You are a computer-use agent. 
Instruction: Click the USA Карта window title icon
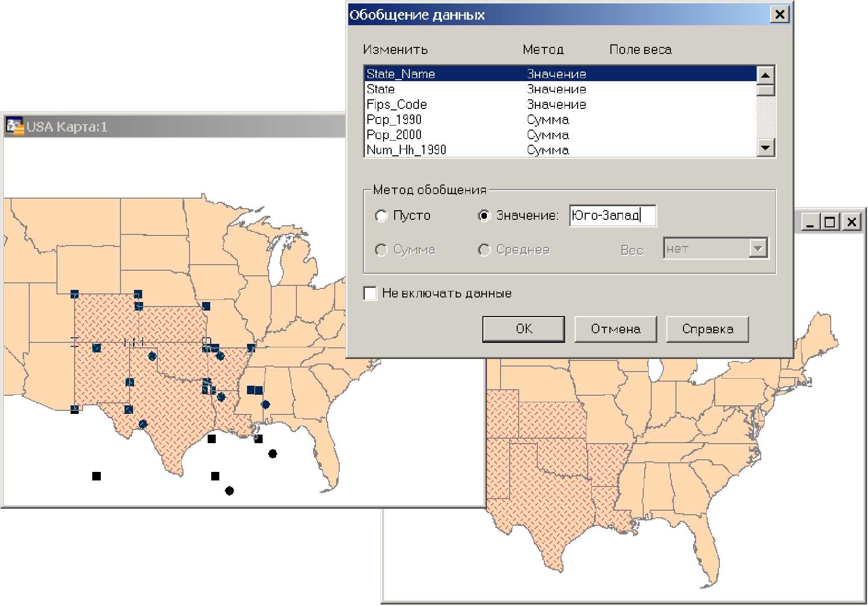click(x=15, y=126)
